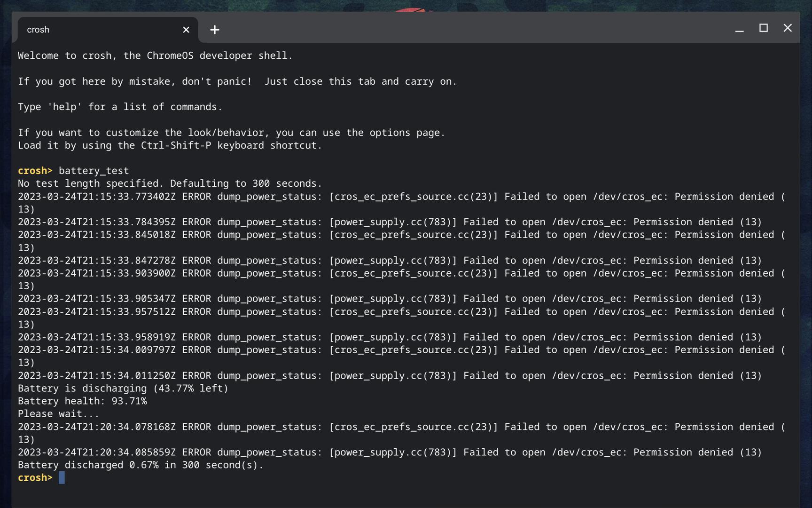Viewport: 812px width, 508px height.
Task: Minimize the terminal window
Action: 739,29
